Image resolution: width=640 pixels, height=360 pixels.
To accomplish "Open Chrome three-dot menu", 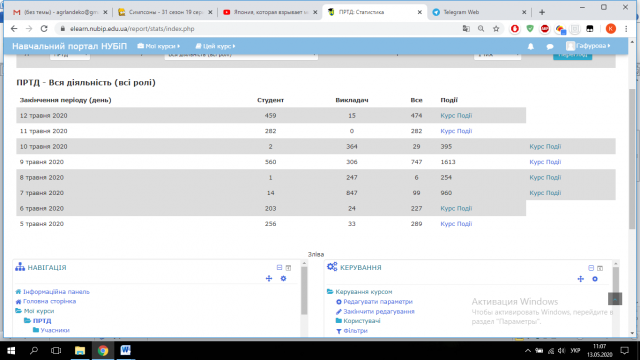I will coord(626,29).
